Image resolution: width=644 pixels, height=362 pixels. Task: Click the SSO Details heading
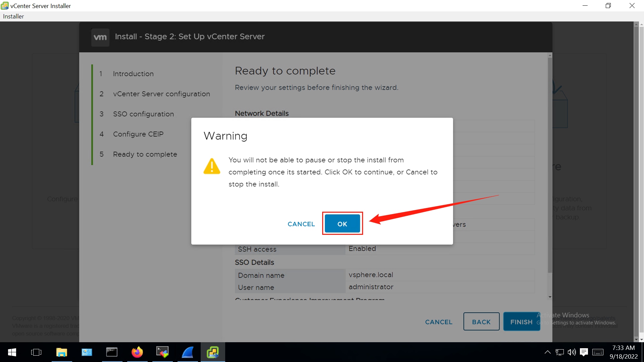click(x=254, y=262)
